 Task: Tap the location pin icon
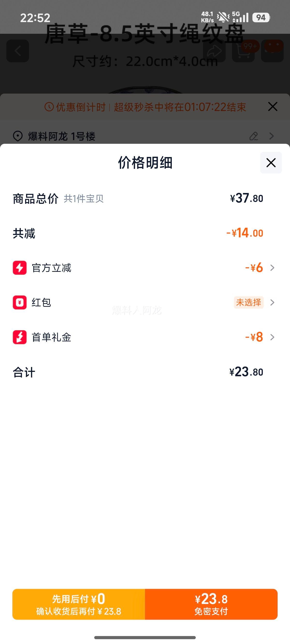point(18,136)
